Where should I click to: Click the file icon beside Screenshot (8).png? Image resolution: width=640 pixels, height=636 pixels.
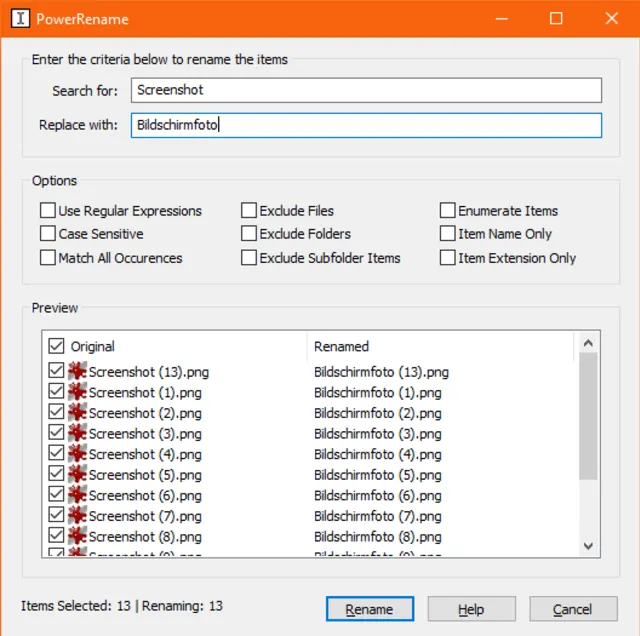(x=78, y=536)
